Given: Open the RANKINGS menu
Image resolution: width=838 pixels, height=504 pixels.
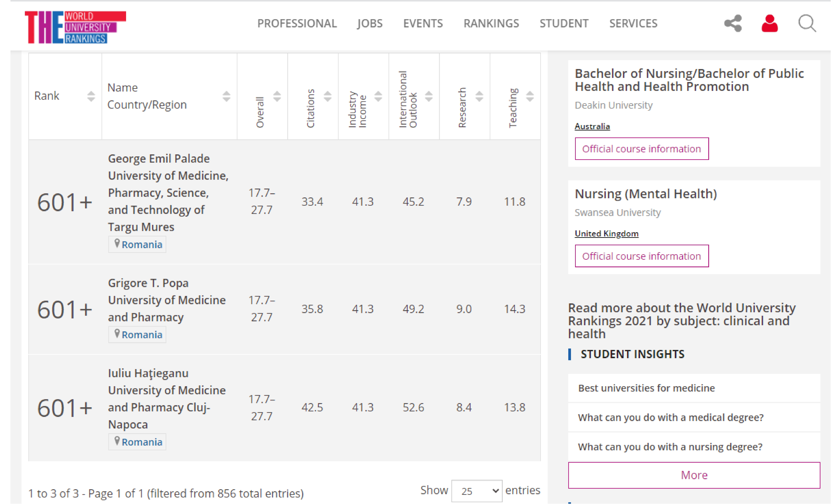Looking at the screenshot, I should coord(491,23).
